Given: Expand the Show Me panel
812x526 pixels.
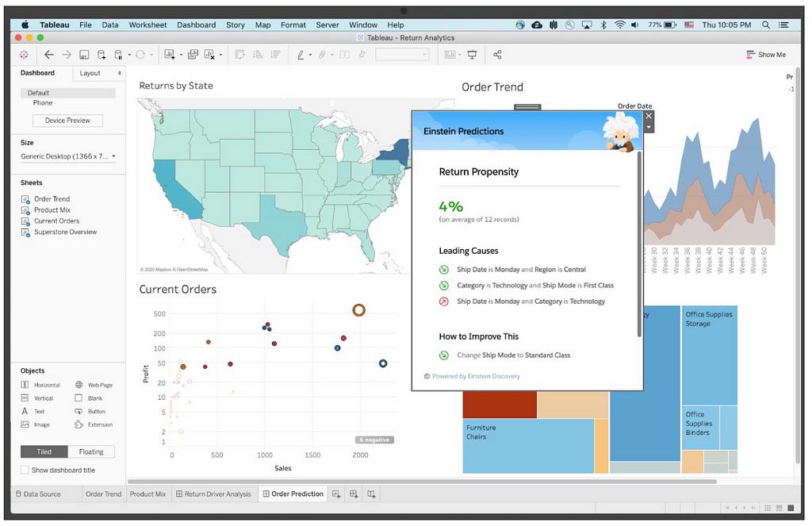Looking at the screenshot, I should pos(766,55).
